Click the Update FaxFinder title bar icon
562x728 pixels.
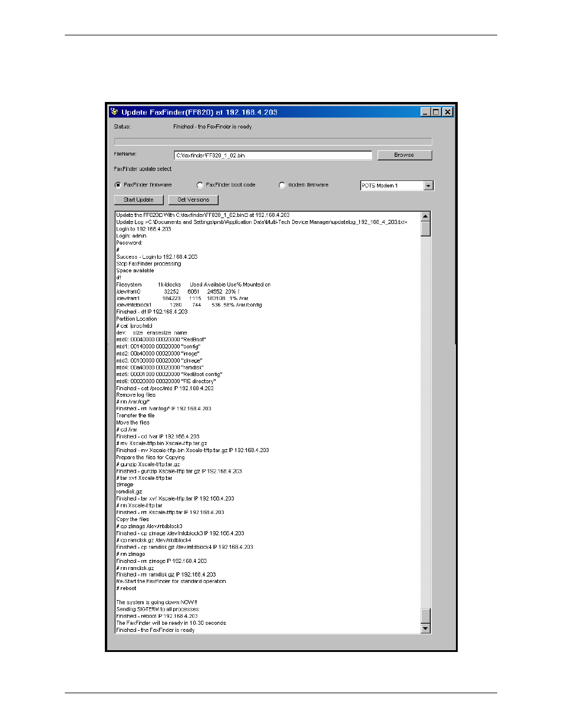(114, 112)
